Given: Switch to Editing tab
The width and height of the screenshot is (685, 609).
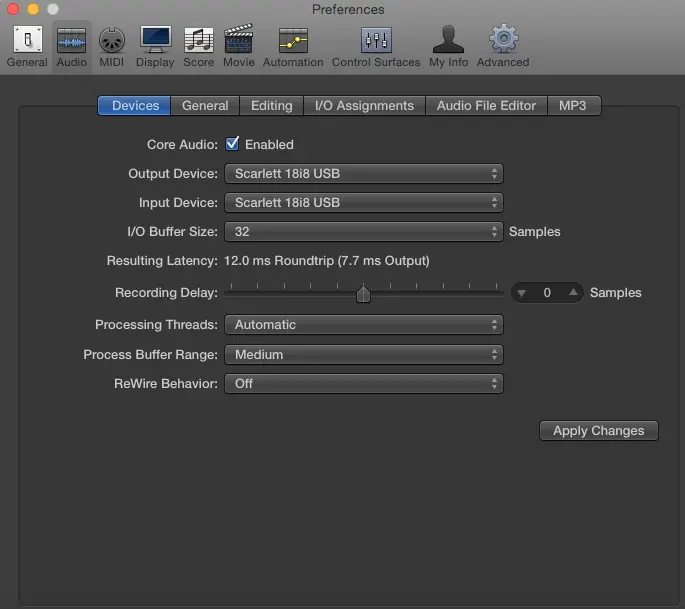Looking at the screenshot, I should point(272,106).
